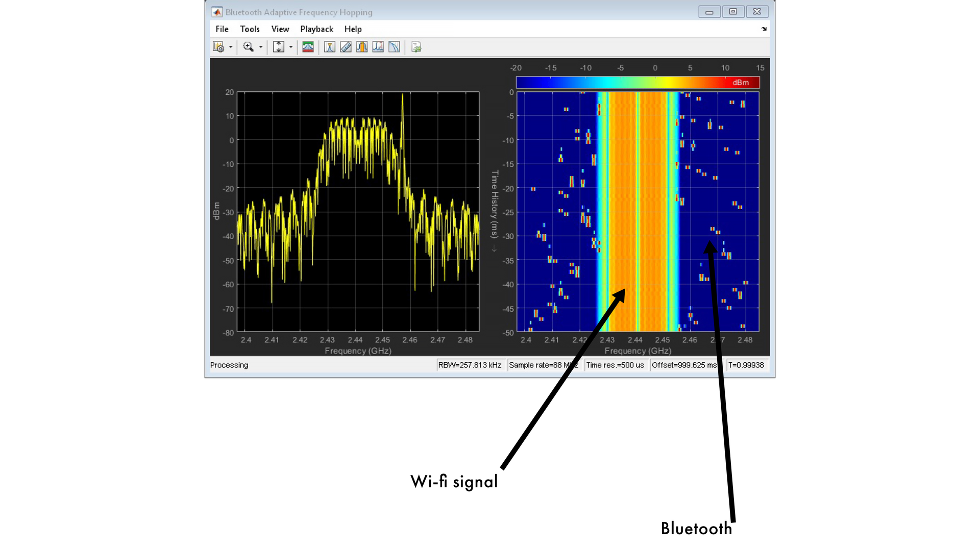Expand the axes scaling dropdown arrow
This screenshot has width=980, height=551.
tap(291, 47)
